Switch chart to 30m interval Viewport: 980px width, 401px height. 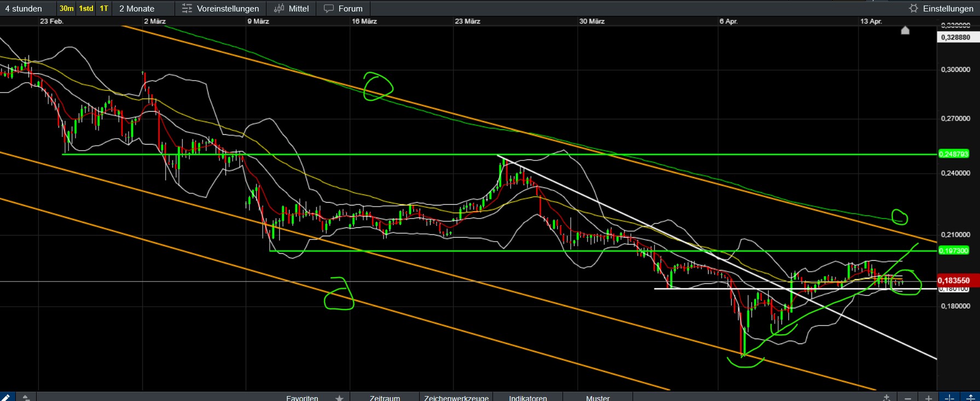(67, 9)
